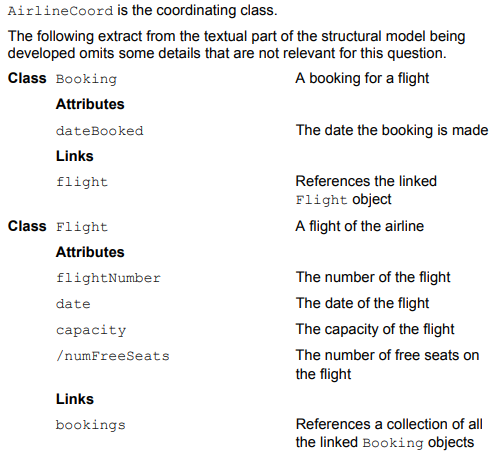Click 'A flight of the airline' description
The height and width of the screenshot is (454, 495).
click(x=360, y=227)
